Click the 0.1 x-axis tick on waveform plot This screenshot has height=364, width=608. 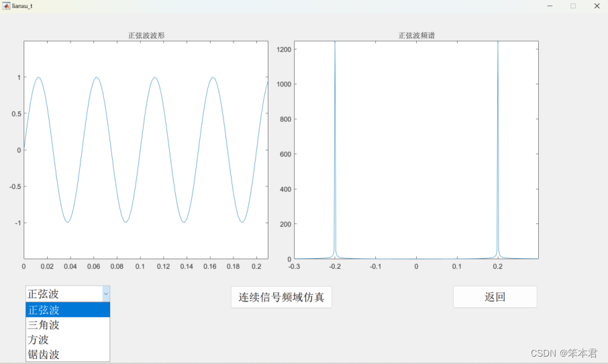click(x=140, y=266)
